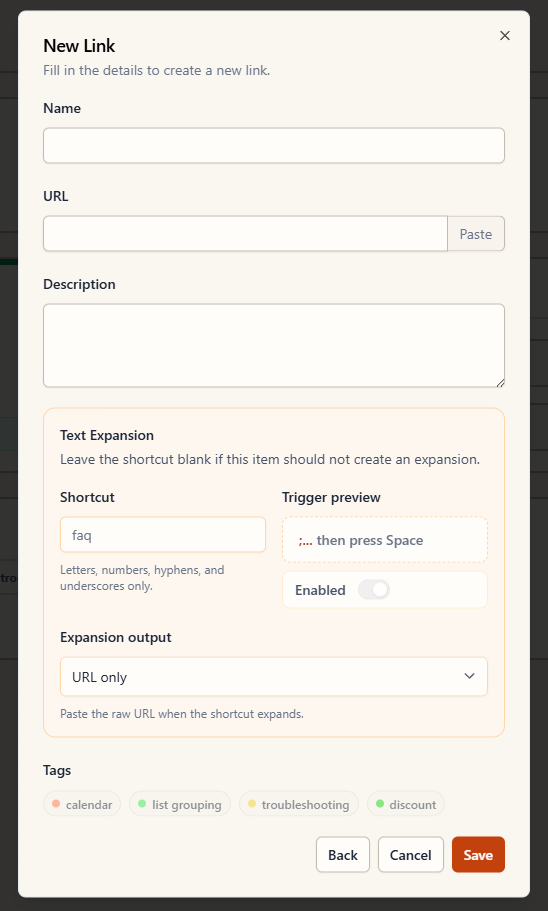Close the New Link dialog with X
548x911 pixels.
(x=504, y=36)
